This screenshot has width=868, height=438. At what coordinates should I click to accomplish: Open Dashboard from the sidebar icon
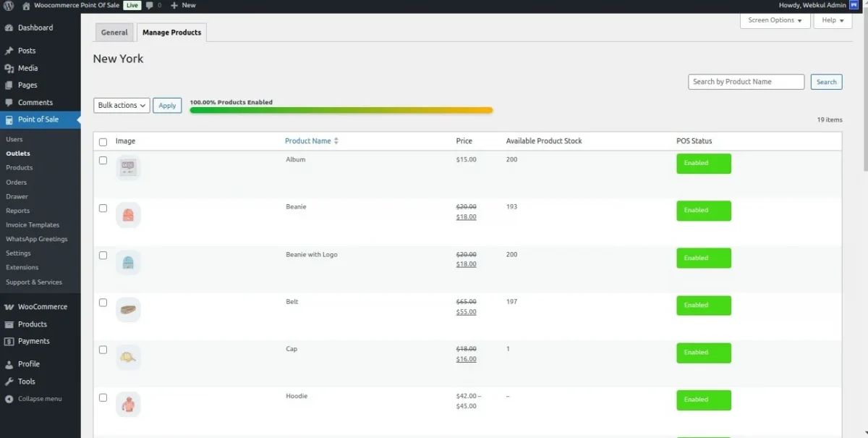[9, 28]
